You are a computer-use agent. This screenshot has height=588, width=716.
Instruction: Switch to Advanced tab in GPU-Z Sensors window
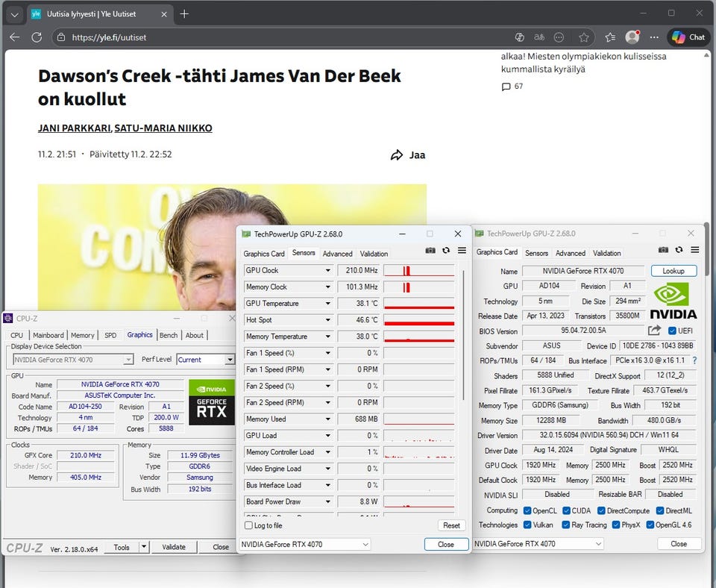[x=337, y=254]
